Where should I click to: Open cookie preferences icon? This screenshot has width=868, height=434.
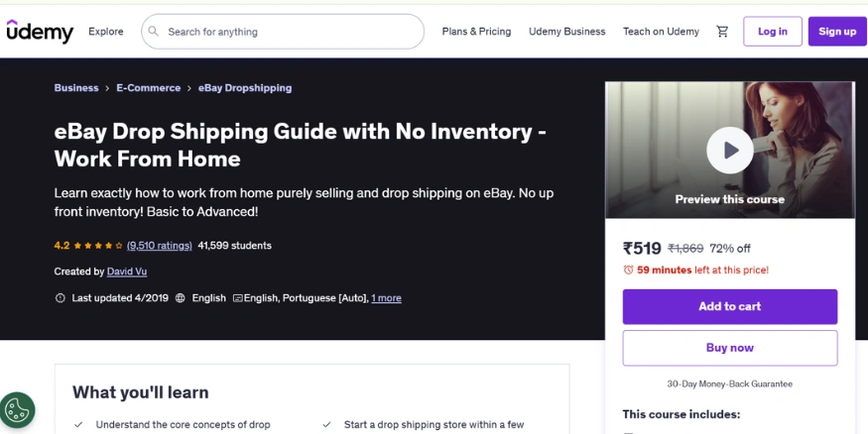[x=18, y=410]
